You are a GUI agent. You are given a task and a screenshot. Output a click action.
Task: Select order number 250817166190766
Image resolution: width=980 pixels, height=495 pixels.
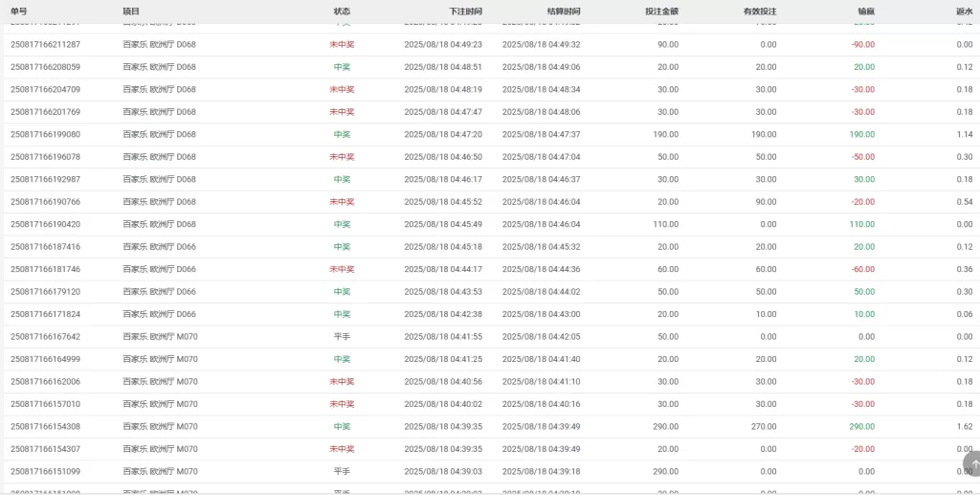[45, 202]
